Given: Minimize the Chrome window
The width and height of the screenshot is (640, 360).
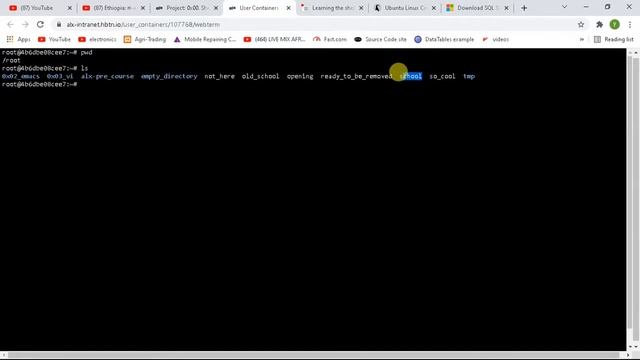Looking at the screenshot, I should click(x=586, y=7).
